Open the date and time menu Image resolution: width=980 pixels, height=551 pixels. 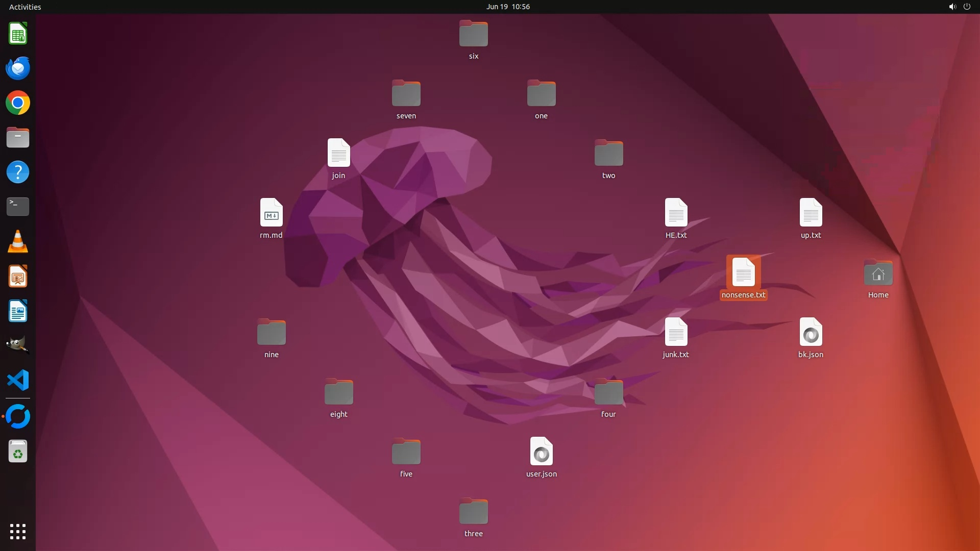tap(507, 7)
